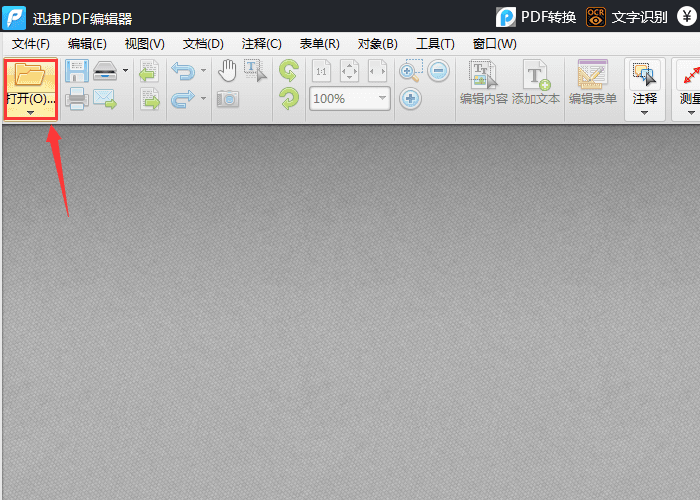Screen dimensions: 700x500
Task: Click the Redo arrow icon
Action: tap(183, 99)
